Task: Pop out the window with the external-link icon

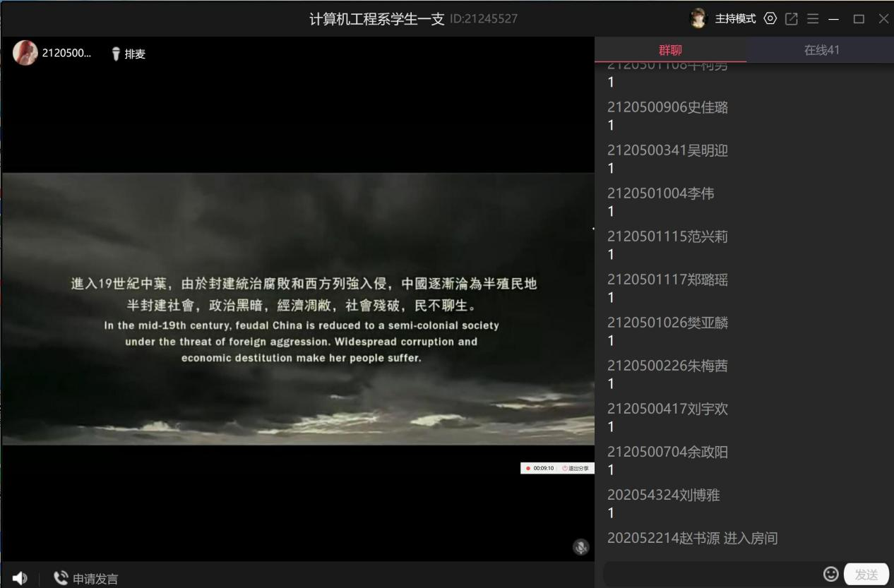Action: tap(792, 19)
